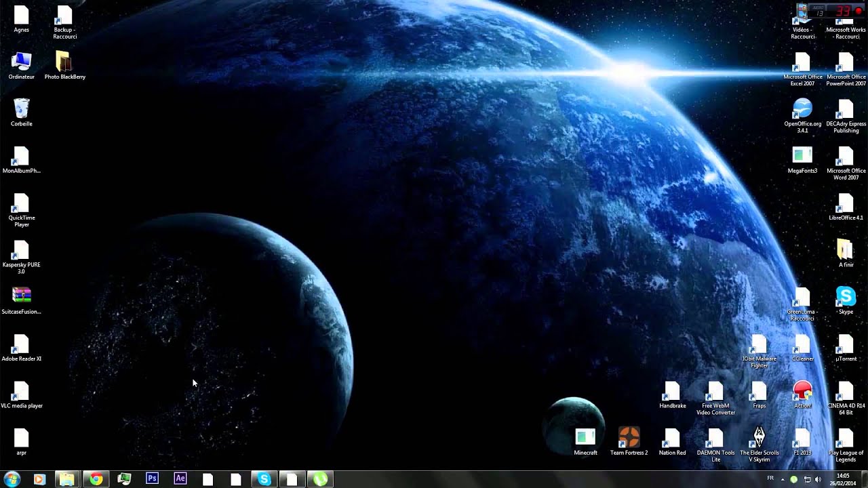The width and height of the screenshot is (868, 488).
Task: Select the QuickTime Player shortcut
Action: point(22,211)
